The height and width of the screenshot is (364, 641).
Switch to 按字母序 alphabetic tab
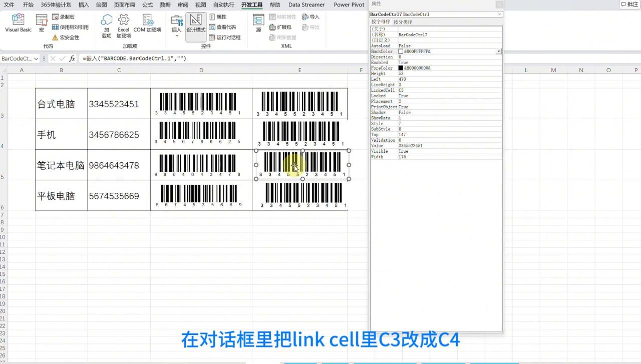point(381,22)
